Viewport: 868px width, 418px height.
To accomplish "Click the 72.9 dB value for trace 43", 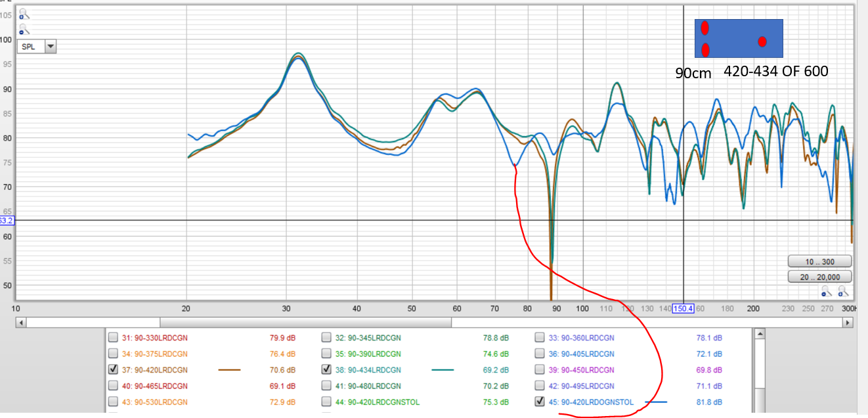I will coord(283,402).
